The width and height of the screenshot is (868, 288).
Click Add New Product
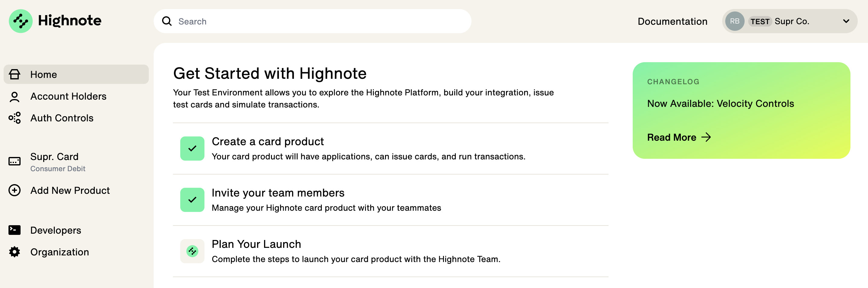pos(70,190)
